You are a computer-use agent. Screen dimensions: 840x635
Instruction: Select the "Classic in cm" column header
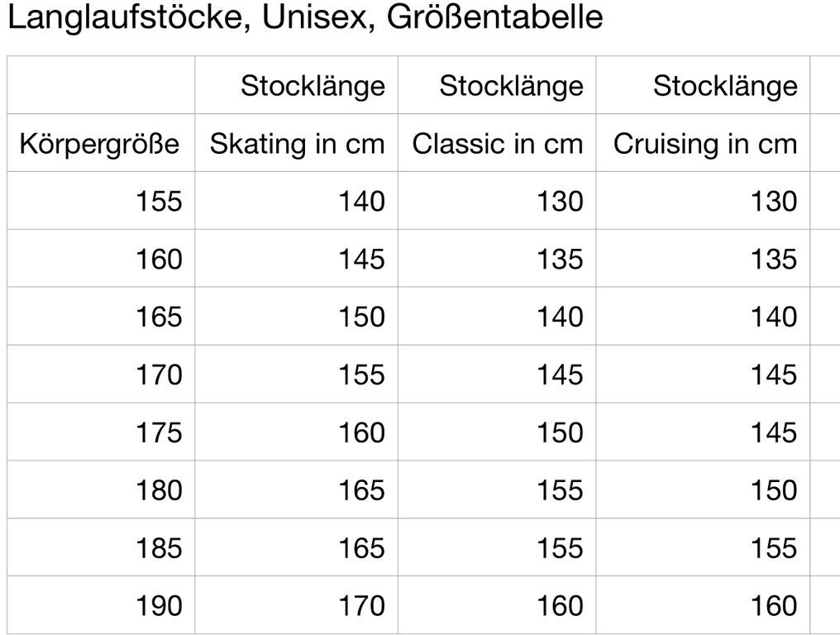[498, 144]
